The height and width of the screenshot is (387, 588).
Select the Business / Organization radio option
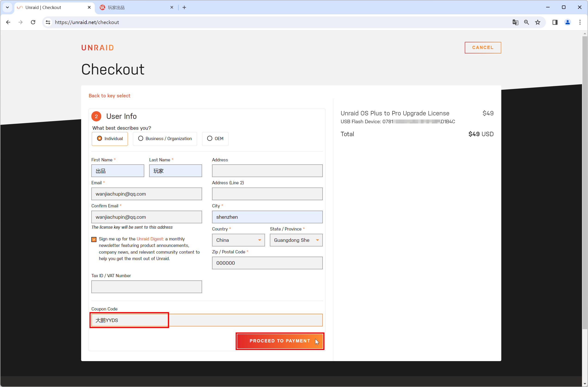click(165, 138)
